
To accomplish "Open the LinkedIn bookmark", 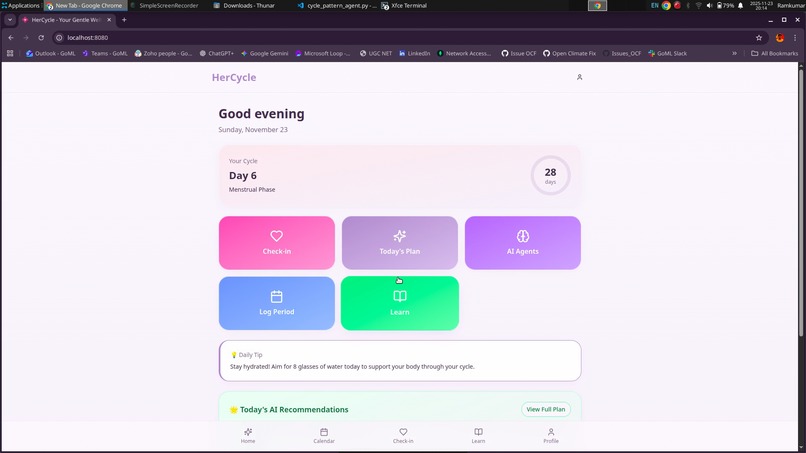I will [x=415, y=53].
